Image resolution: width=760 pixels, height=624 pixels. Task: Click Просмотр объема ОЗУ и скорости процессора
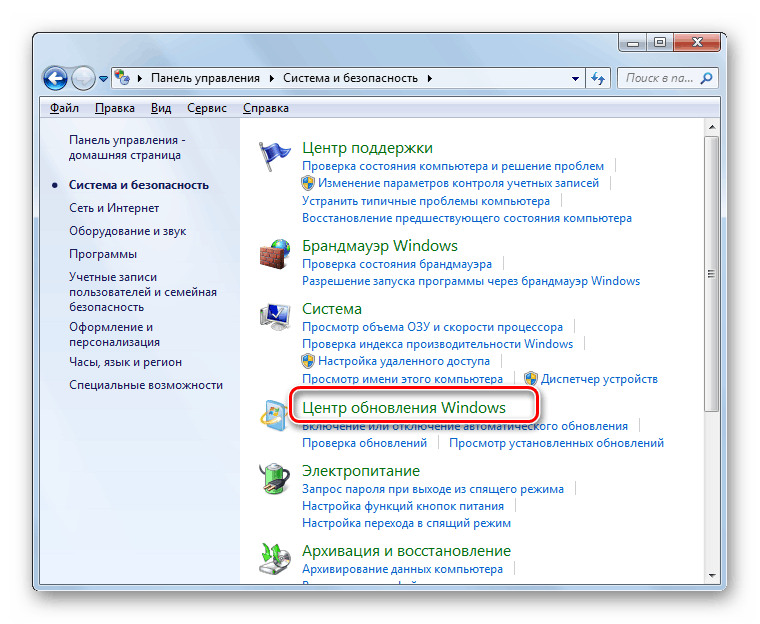(x=432, y=327)
